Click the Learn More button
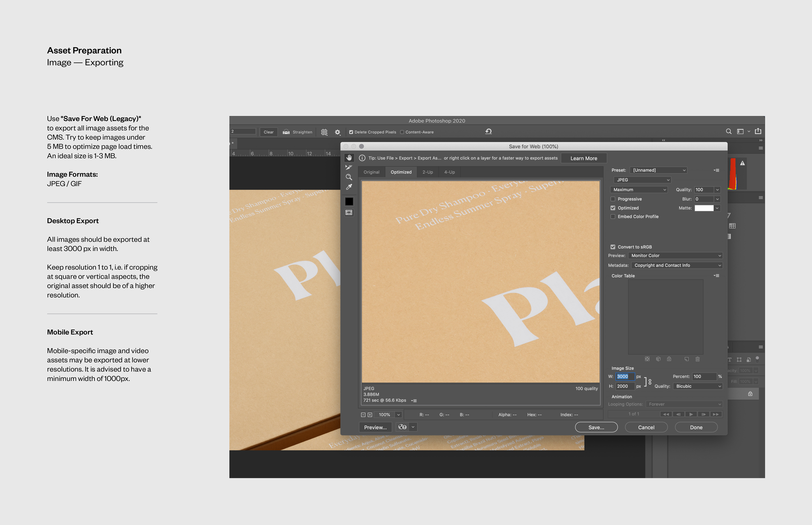The image size is (812, 525). coord(583,159)
